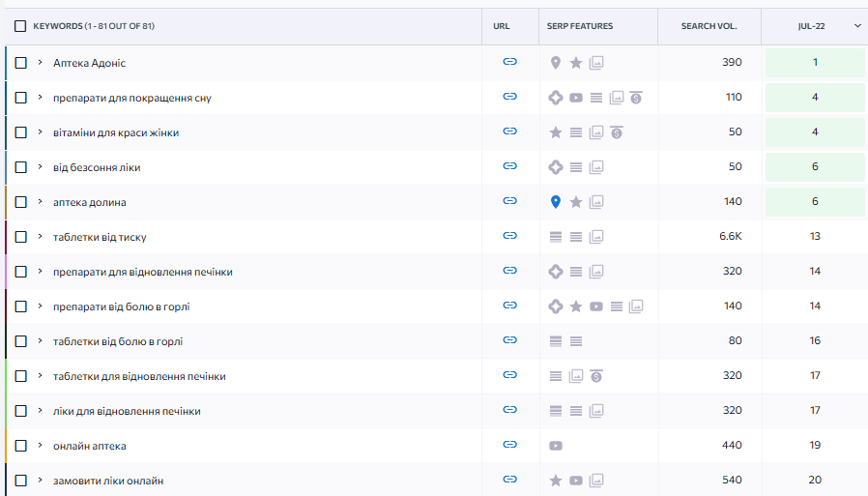
Task: Click video icon for замовити ліки онлайн
Action: [x=576, y=481]
